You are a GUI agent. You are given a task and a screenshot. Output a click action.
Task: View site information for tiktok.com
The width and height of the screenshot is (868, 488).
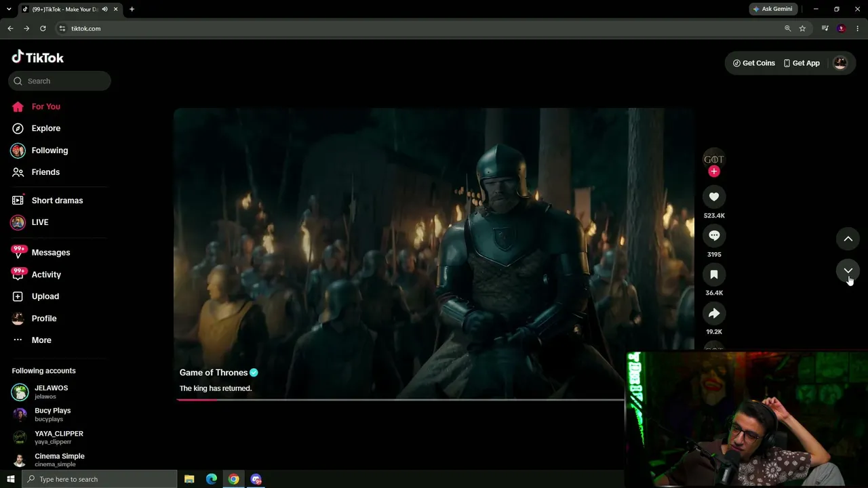click(x=62, y=28)
